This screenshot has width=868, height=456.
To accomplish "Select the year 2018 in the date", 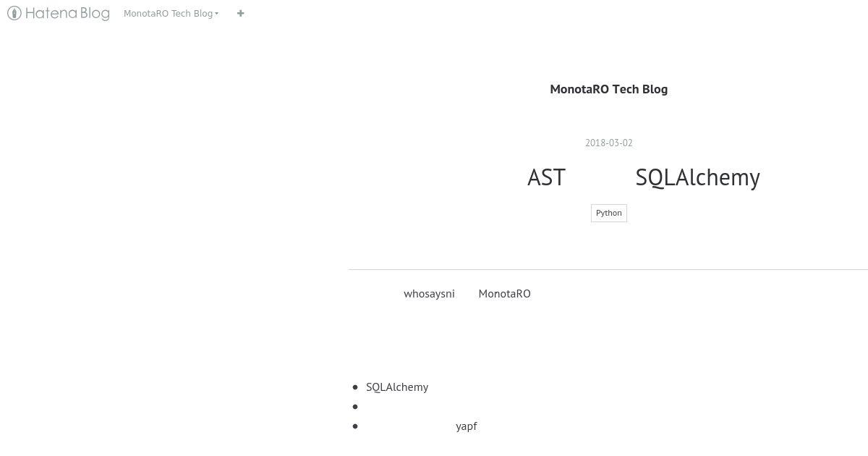I will 595,143.
